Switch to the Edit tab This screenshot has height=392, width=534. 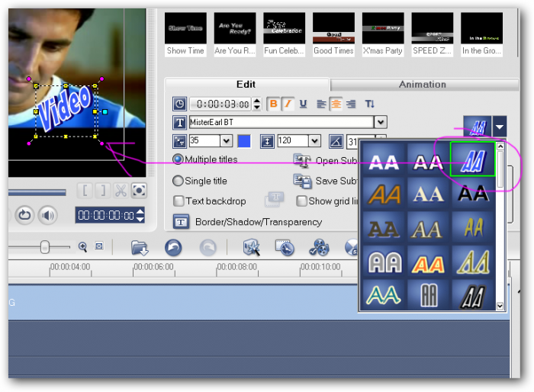click(x=246, y=85)
